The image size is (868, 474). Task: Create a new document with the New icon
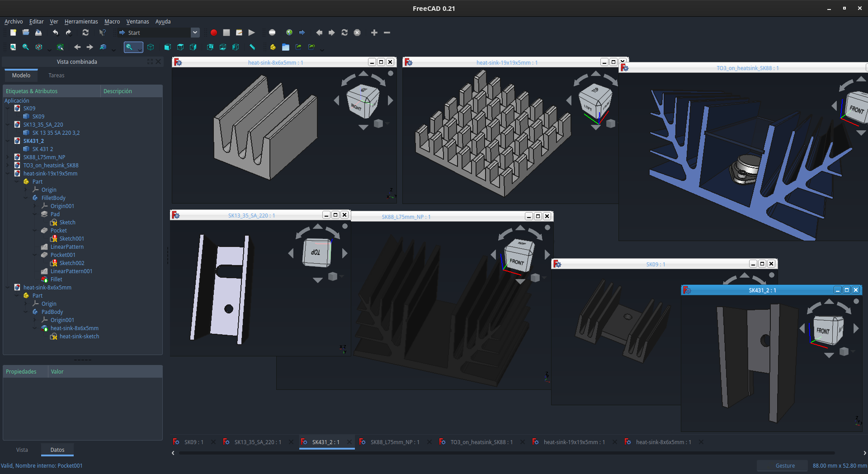(13, 33)
